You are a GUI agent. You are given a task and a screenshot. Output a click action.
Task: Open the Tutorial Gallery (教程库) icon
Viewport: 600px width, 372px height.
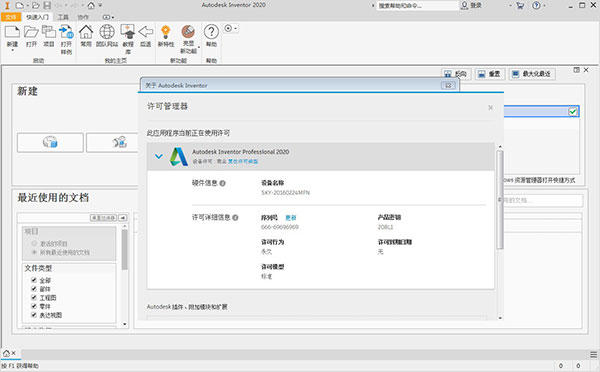pyautogui.click(x=128, y=32)
